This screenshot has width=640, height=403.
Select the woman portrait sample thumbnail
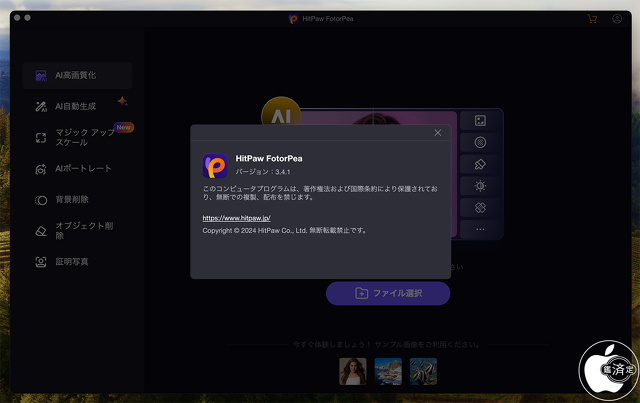[x=353, y=371]
